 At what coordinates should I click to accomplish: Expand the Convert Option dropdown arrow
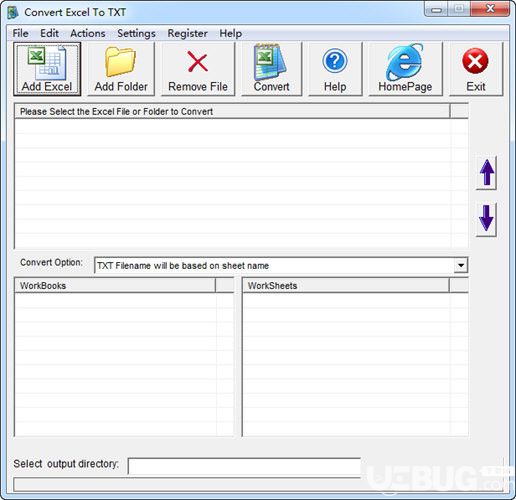pyautogui.click(x=461, y=265)
